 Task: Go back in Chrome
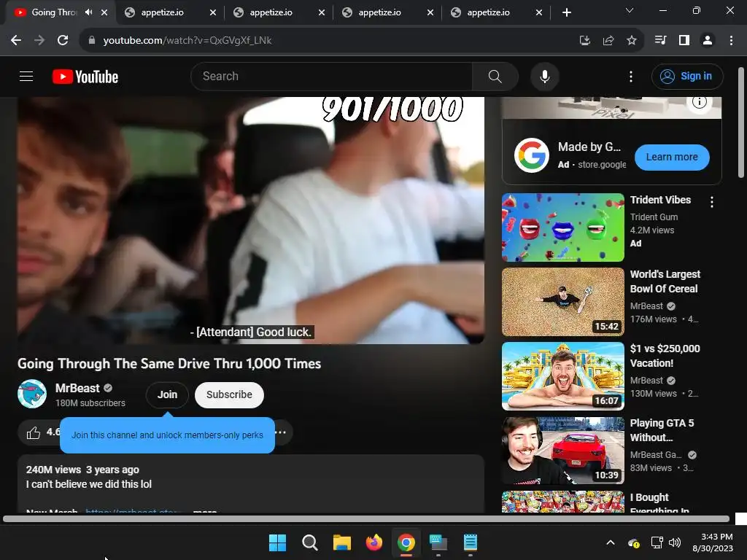click(16, 40)
